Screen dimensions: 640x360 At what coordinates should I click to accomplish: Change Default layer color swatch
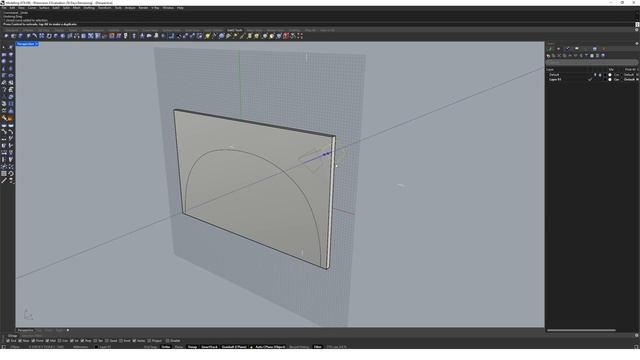click(605, 75)
